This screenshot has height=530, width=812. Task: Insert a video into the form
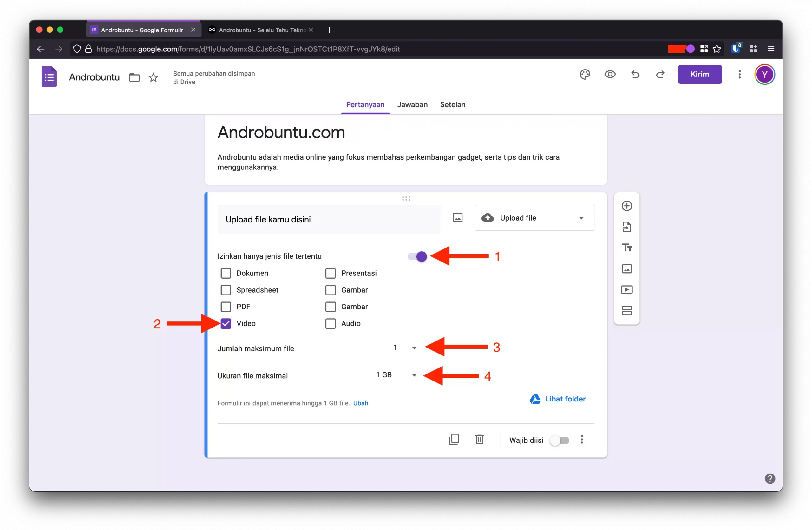coord(627,289)
